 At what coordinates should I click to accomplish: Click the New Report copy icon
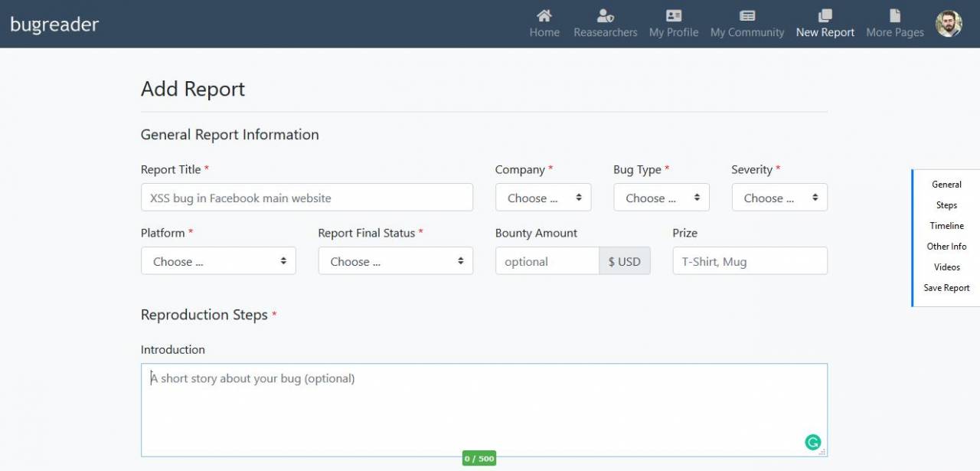pos(825,15)
